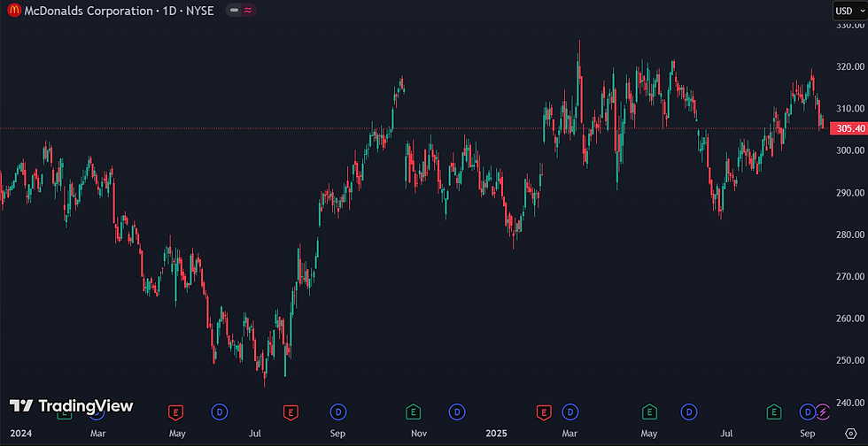
Task: Click the 300.00 price axis label
Action: (849, 150)
